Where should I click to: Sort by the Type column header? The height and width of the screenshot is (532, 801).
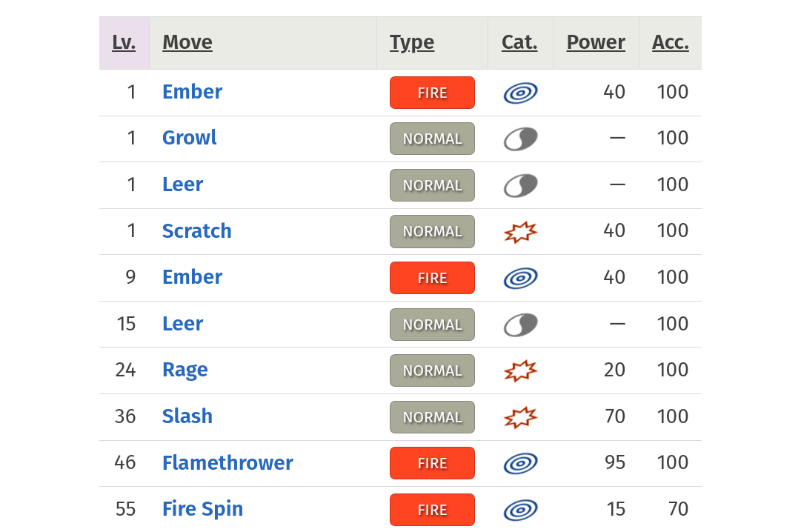[x=412, y=43]
